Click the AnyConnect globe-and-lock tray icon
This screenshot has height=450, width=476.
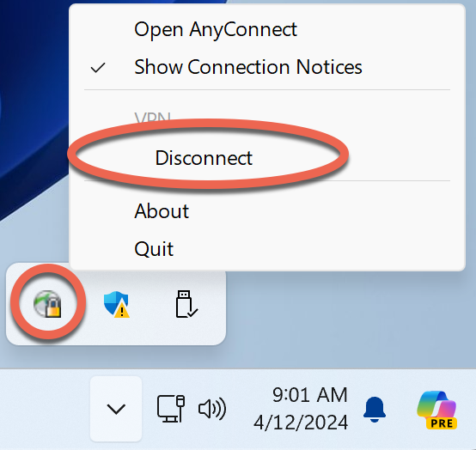pos(47,304)
